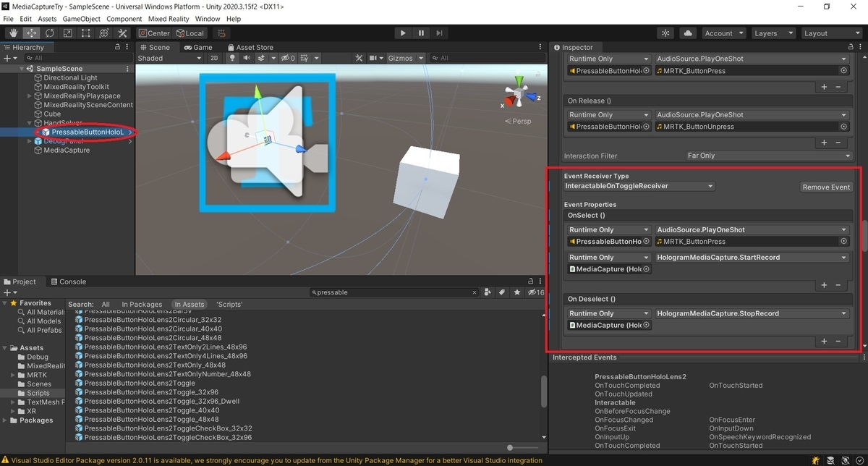Click the Remove Event button
This screenshot has height=466, width=868.
[x=826, y=187]
